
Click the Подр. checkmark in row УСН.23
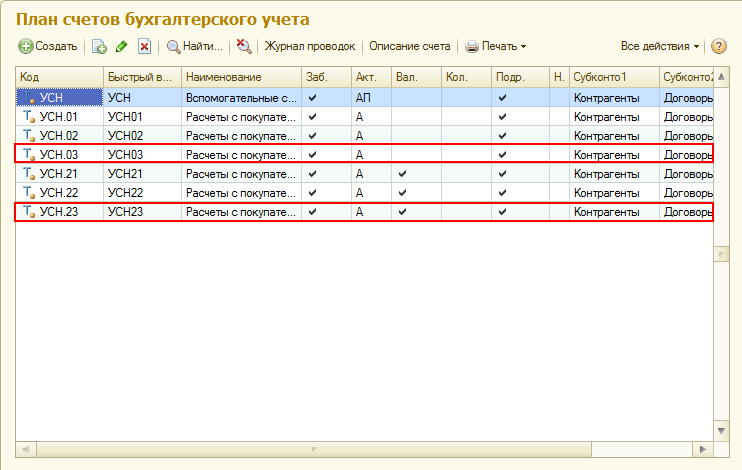pyautogui.click(x=502, y=212)
